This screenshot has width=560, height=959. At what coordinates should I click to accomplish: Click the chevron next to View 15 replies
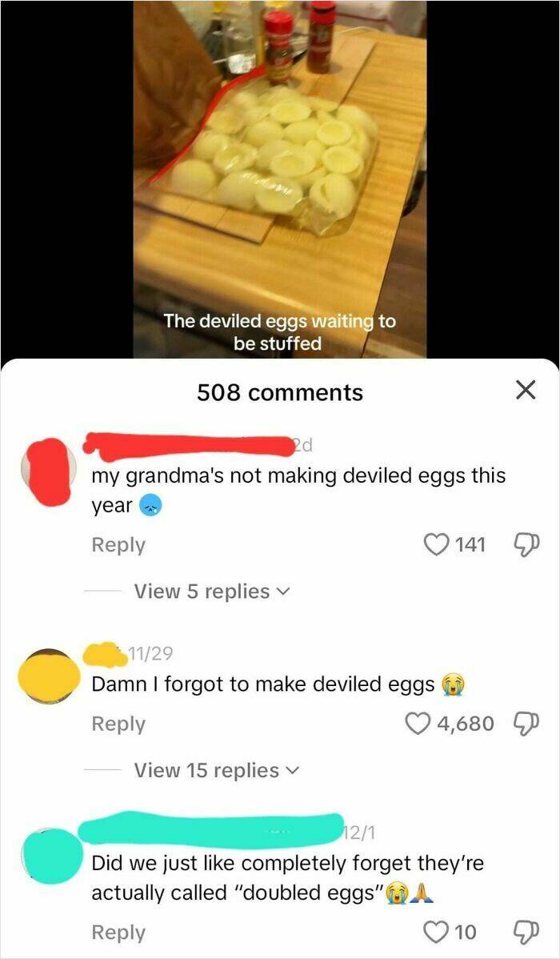click(290, 771)
